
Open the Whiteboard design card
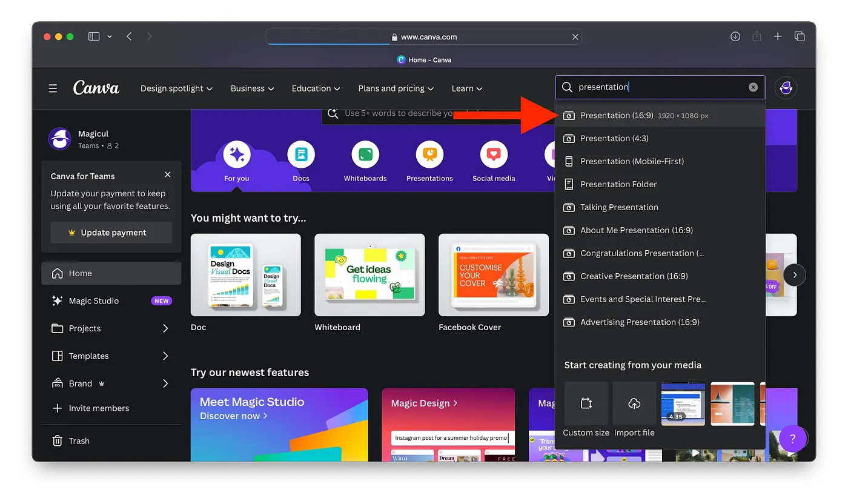369,275
